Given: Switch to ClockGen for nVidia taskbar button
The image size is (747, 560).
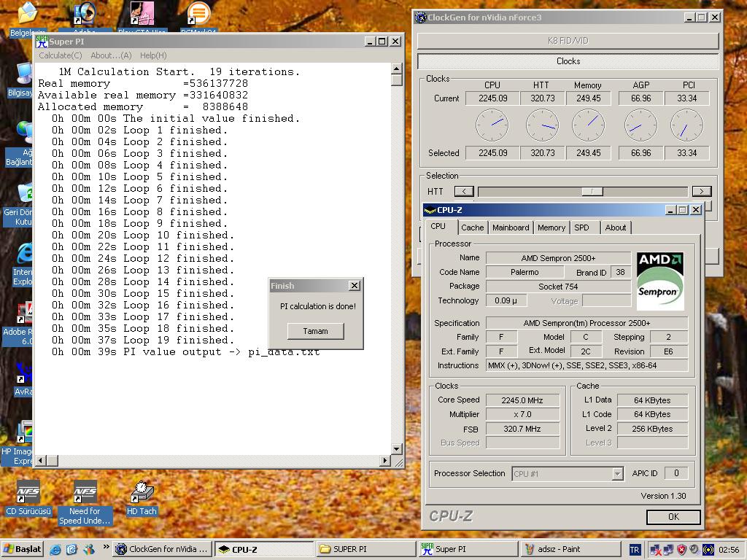Looking at the screenshot, I should pos(161,549).
